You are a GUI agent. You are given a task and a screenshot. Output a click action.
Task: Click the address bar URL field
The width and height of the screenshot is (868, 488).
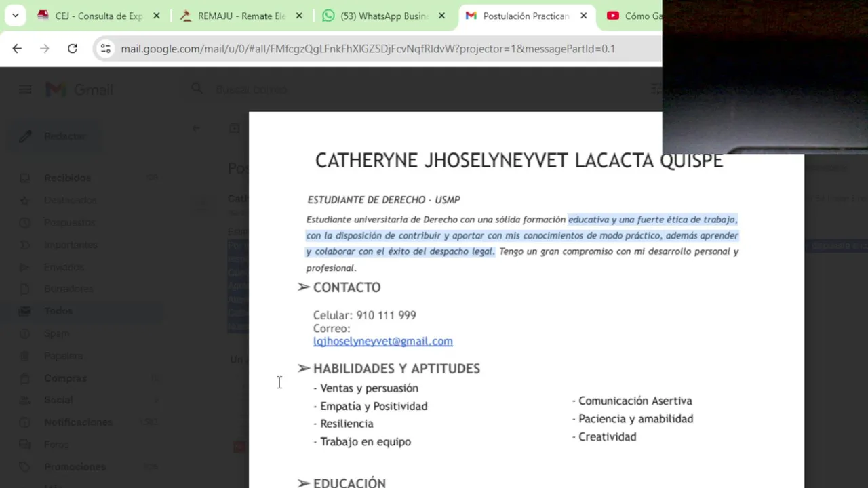(368, 48)
